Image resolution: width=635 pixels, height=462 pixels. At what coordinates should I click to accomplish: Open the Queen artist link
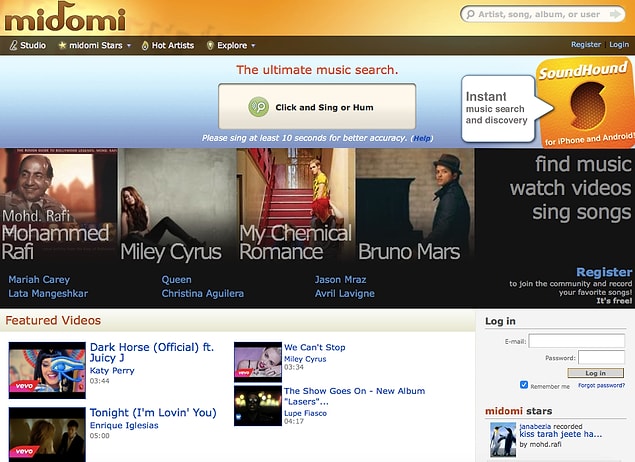point(177,280)
